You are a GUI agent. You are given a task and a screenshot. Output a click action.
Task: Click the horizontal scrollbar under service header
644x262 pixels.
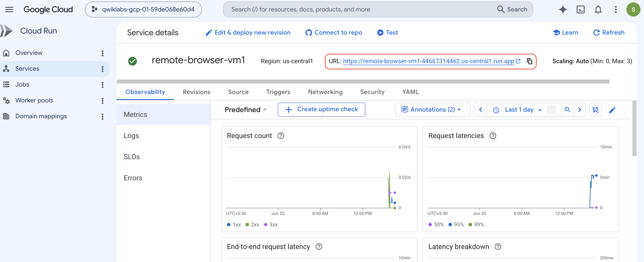tap(363, 82)
